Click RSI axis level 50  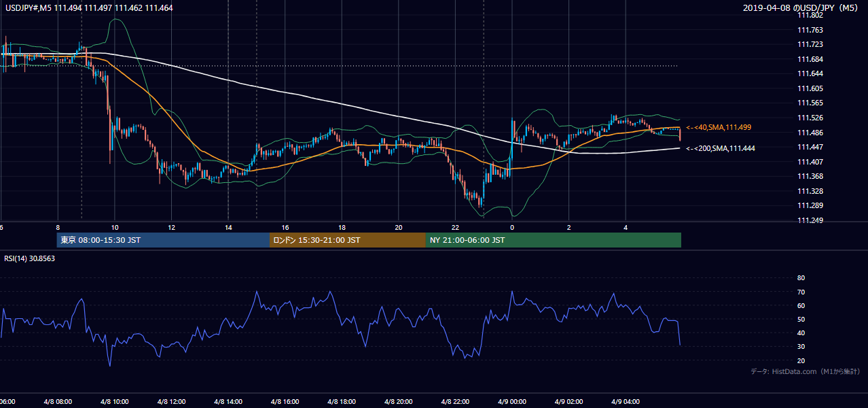[x=801, y=319]
